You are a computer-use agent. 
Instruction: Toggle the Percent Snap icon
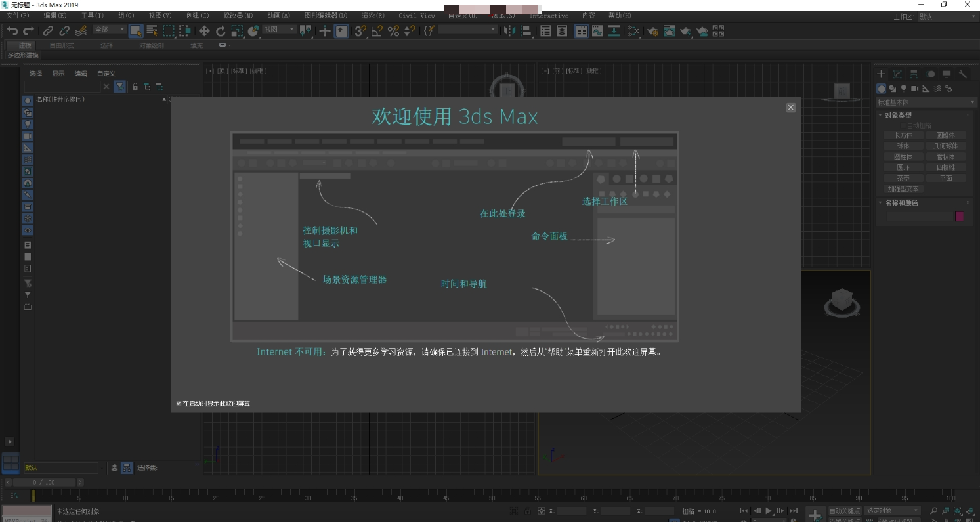393,31
